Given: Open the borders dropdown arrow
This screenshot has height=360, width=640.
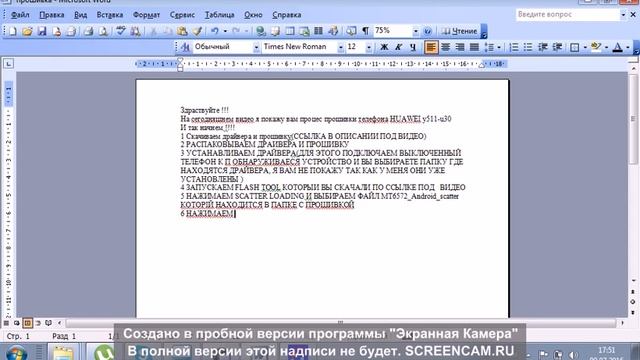Looking at the screenshot, I should (585, 47).
